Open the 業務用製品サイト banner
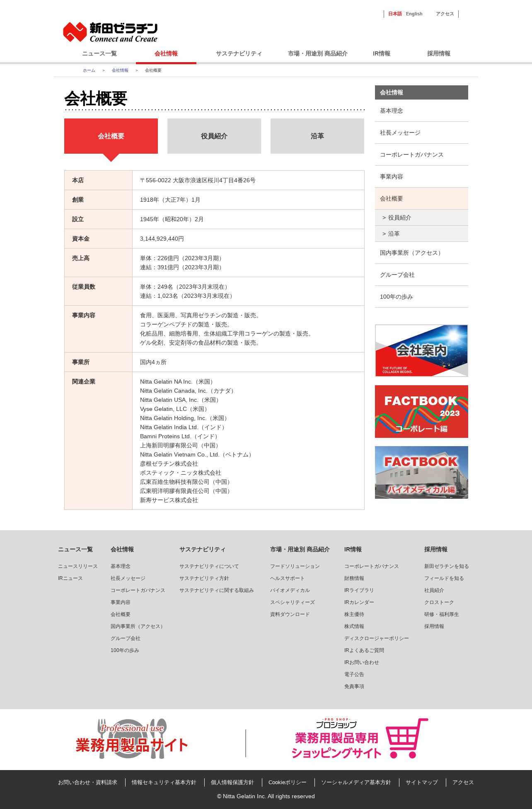532x809 pixels. point(132,739)
